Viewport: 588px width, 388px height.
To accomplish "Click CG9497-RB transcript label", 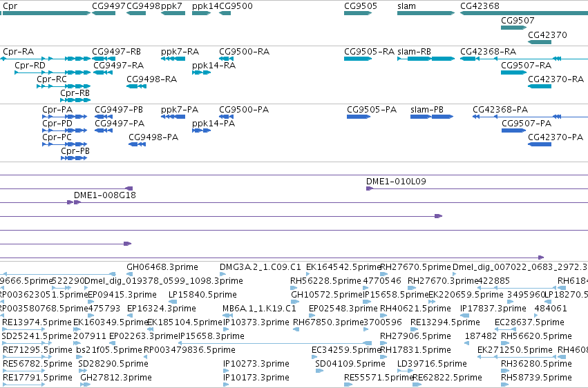I will pyautogui.click(x=116, y=52).
